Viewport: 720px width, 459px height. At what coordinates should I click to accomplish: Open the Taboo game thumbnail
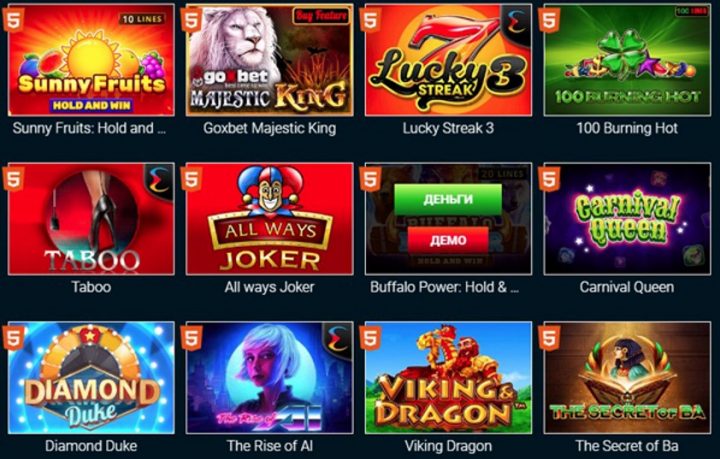91,219
